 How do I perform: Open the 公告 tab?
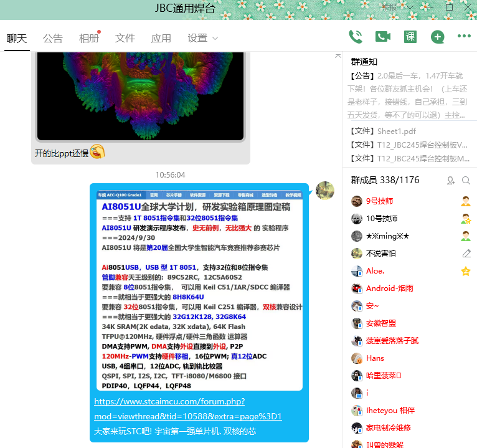(x=53, y=39)
